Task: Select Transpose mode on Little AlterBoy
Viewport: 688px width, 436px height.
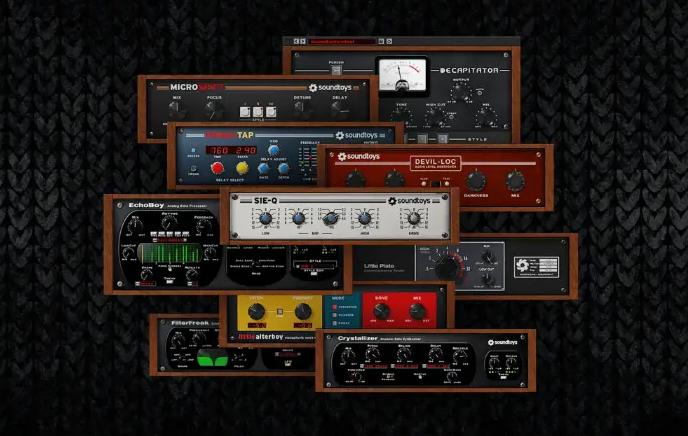Action: (x=335, y=307)
